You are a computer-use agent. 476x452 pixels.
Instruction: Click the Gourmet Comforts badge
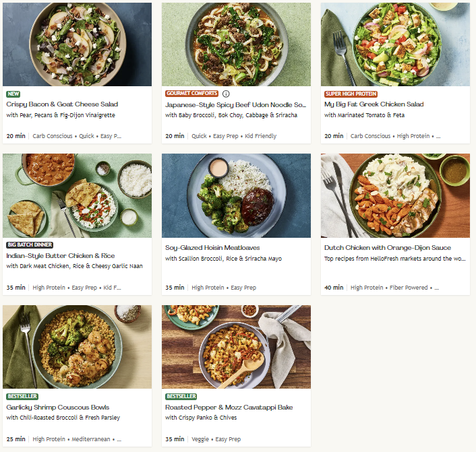(191, 94)
